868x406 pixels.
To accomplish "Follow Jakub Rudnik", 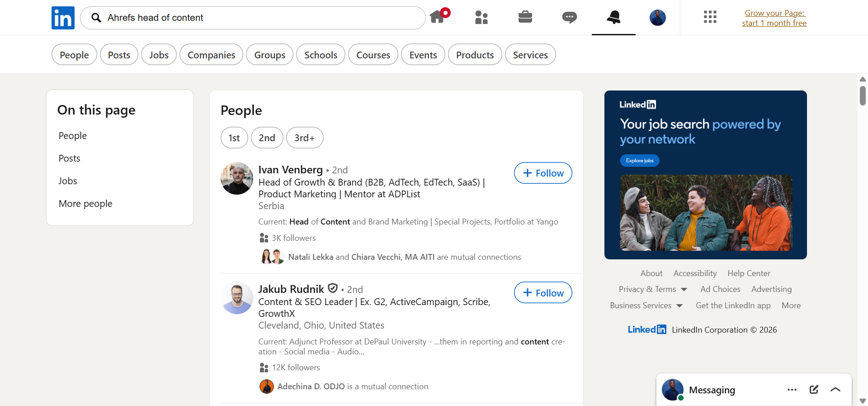I will pos(543,293).
